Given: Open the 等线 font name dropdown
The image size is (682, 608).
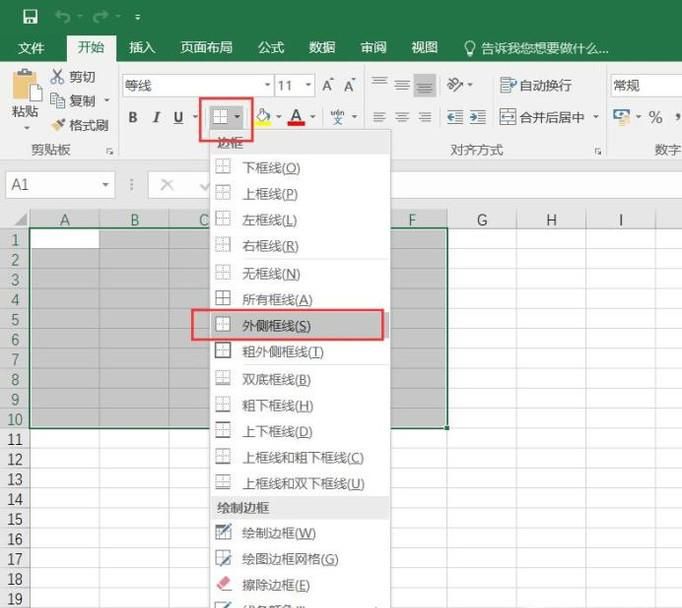Looking at the screenshot, I should (x=267, y=85).
